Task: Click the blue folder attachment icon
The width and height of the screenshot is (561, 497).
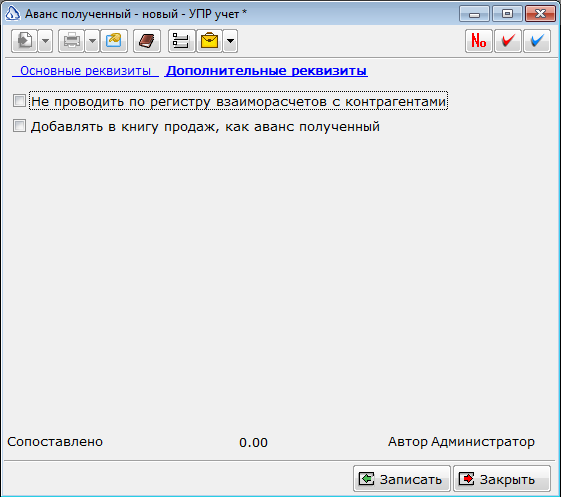Action: pyautogui.click(x=114, y=41)
